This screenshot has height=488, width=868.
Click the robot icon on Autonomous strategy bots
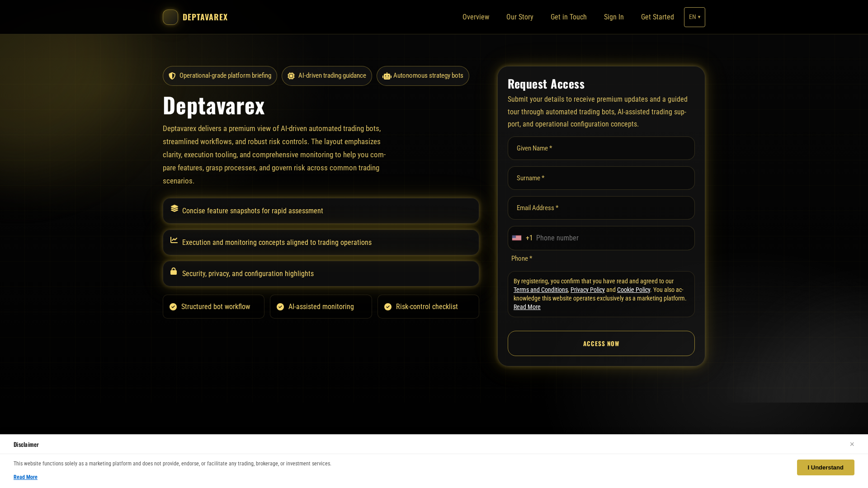tap(387, 76)
